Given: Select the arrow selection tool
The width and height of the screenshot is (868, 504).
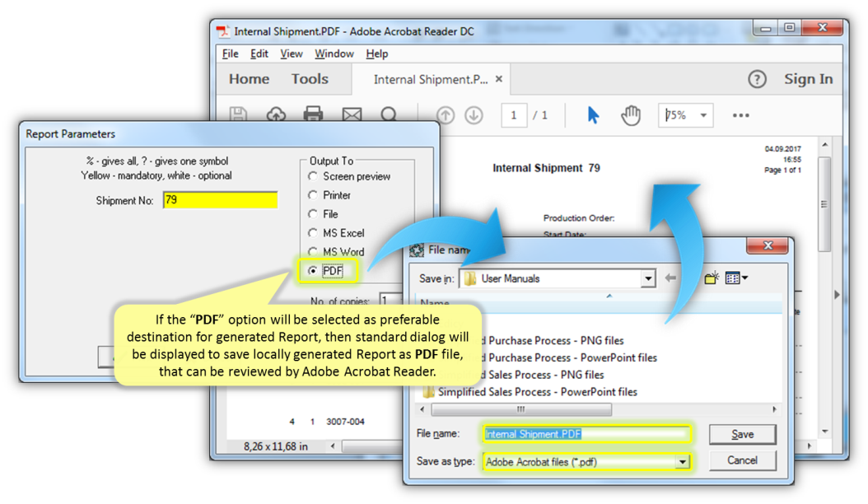Looking at the screenshot, I should pyautogui.click(x=593, y=115).
